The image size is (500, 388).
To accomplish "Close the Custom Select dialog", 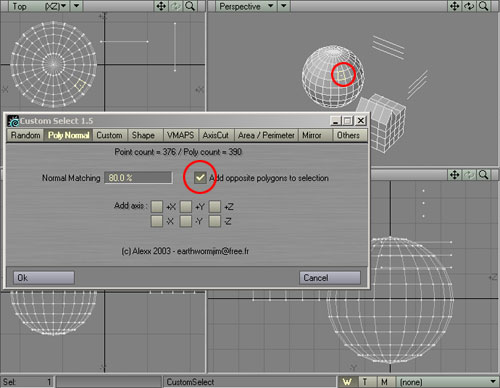I will click(361, 121).
